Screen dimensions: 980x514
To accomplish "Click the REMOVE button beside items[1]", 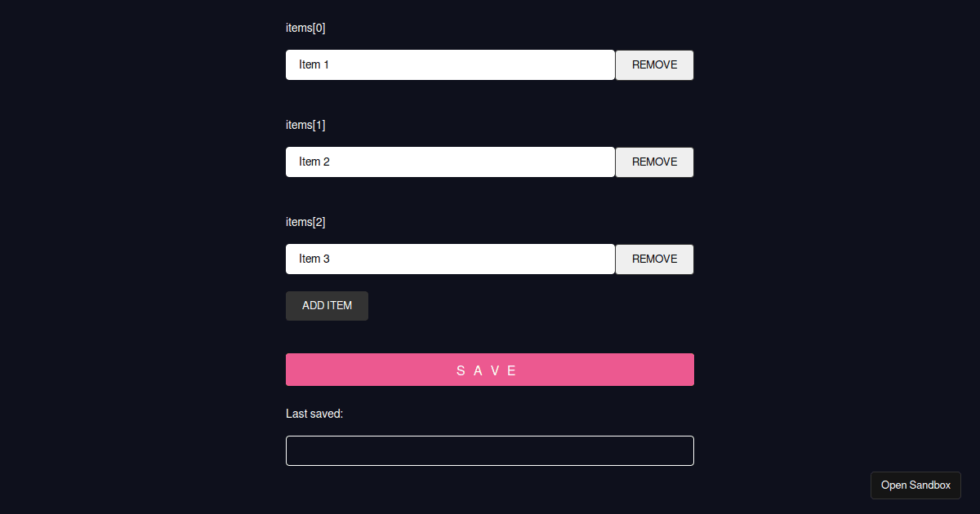I will [x=653, y=162].
